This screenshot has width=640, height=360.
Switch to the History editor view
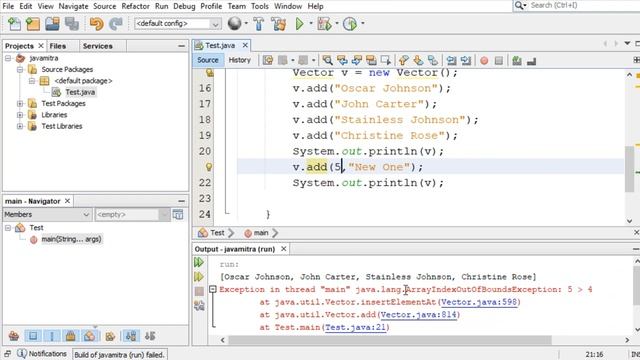pyautogui.click(x=240, y=60)
